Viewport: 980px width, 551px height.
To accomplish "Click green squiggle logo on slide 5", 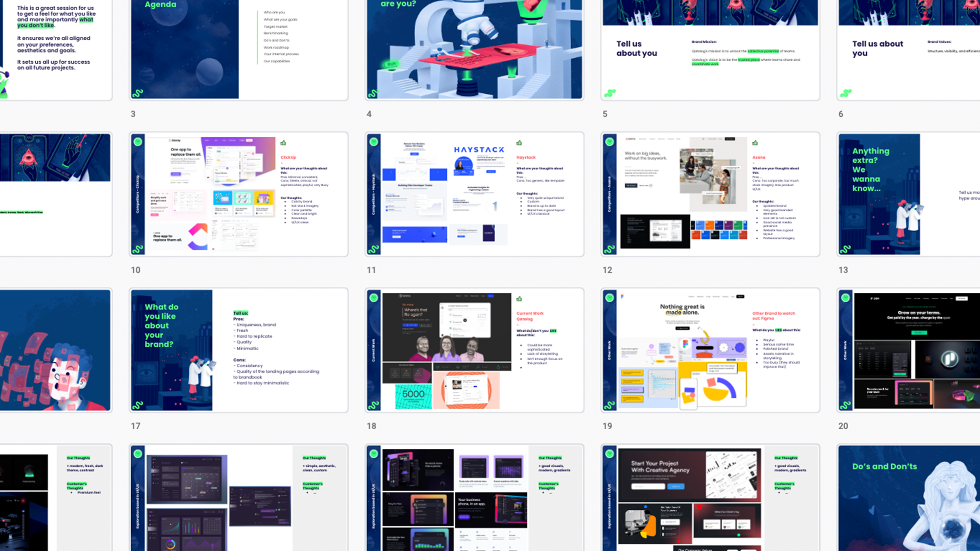I will [610, 93].
